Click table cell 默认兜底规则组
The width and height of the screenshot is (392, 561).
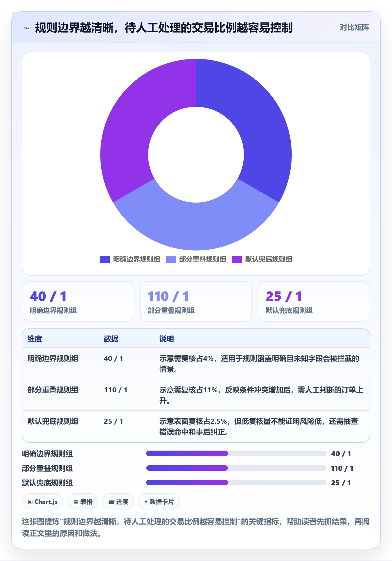[53, 421]
